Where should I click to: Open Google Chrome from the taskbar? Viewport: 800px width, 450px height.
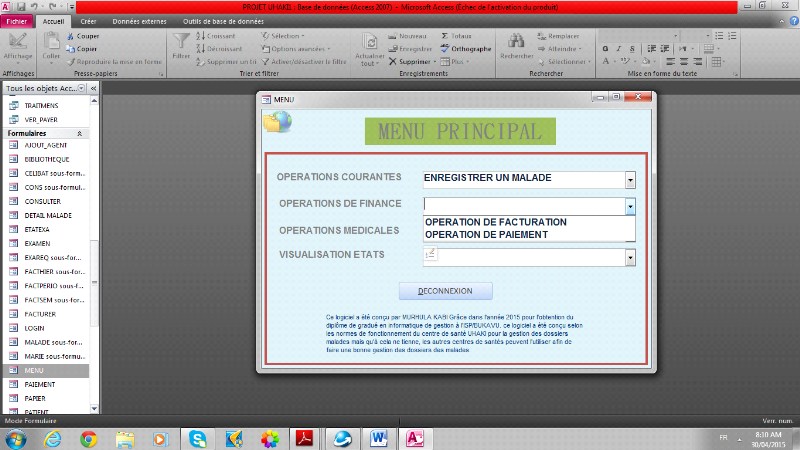[88, 438]
